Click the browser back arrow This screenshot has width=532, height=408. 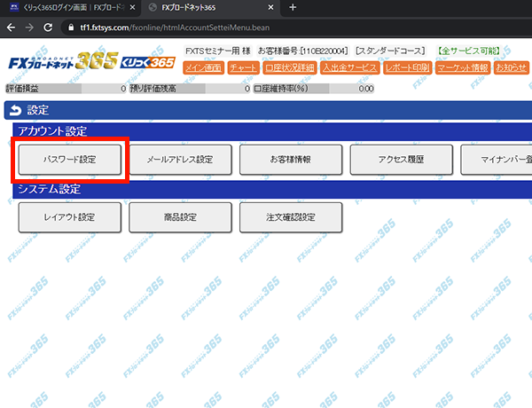(12, 27)
